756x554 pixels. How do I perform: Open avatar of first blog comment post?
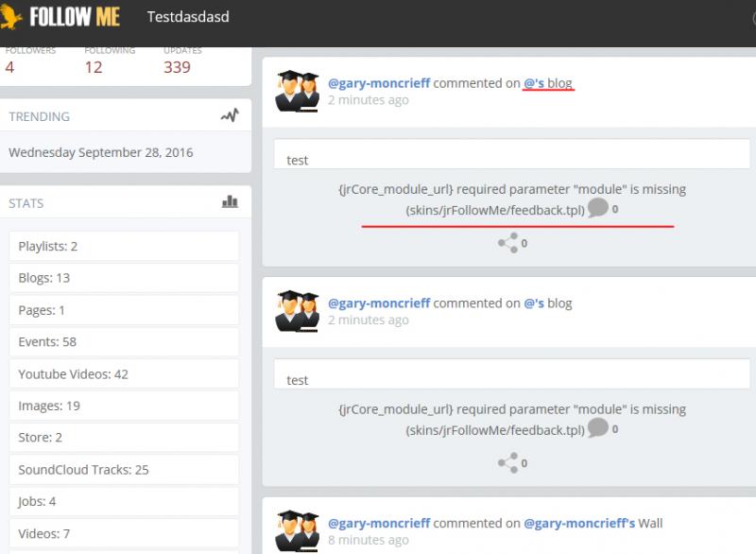pos(297,91)
